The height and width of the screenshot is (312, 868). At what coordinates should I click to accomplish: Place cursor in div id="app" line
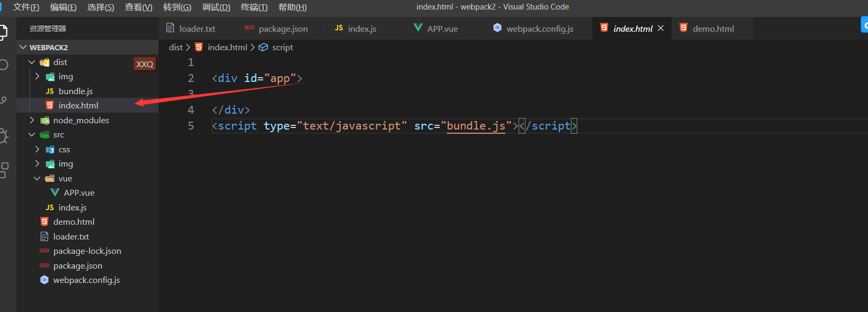pos(257,78)
